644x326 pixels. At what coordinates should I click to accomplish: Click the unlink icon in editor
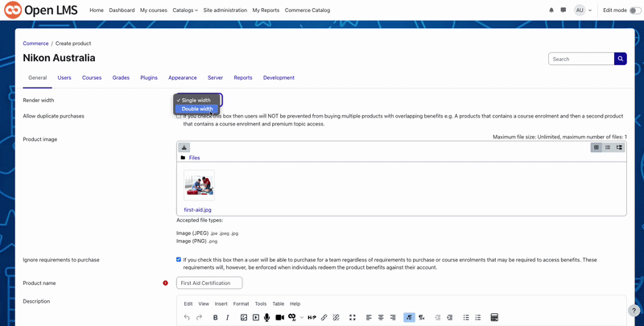pos(336,317)
